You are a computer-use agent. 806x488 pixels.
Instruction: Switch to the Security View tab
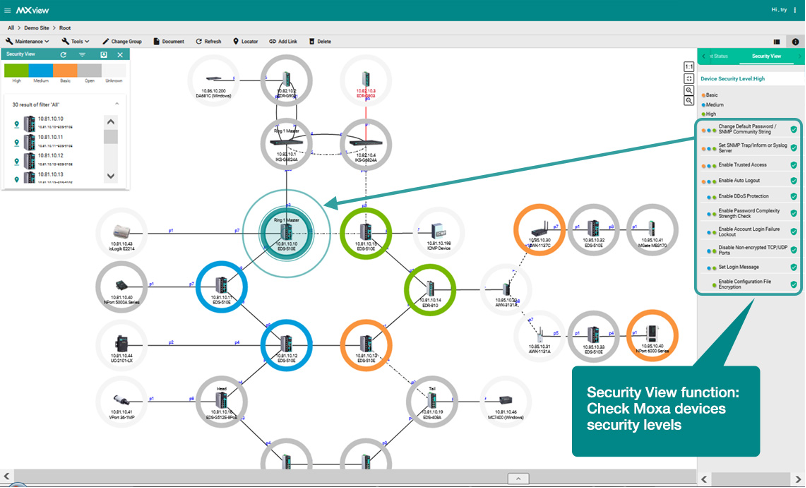click(767, 57)
